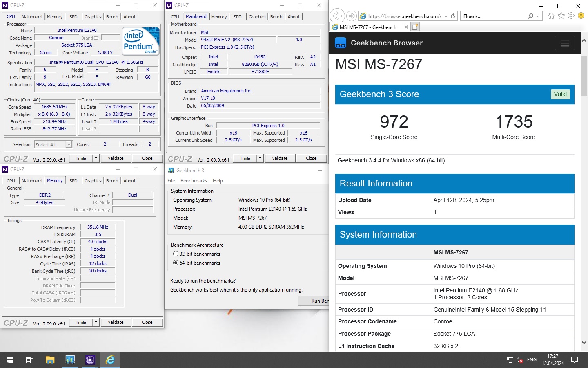The image size is (588, 368).
Task: Click the IE page vertical scrollbar thumb
Action: click(x=584, y=76)
